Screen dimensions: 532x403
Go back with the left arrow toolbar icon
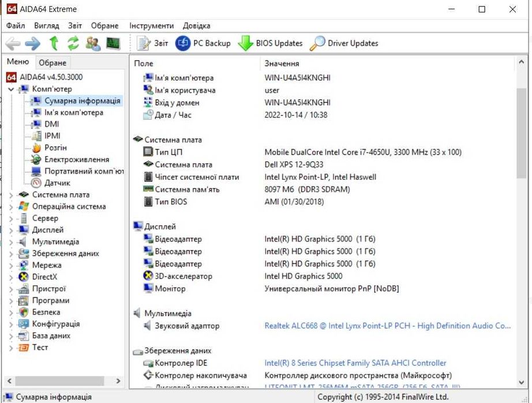[13, 43]
